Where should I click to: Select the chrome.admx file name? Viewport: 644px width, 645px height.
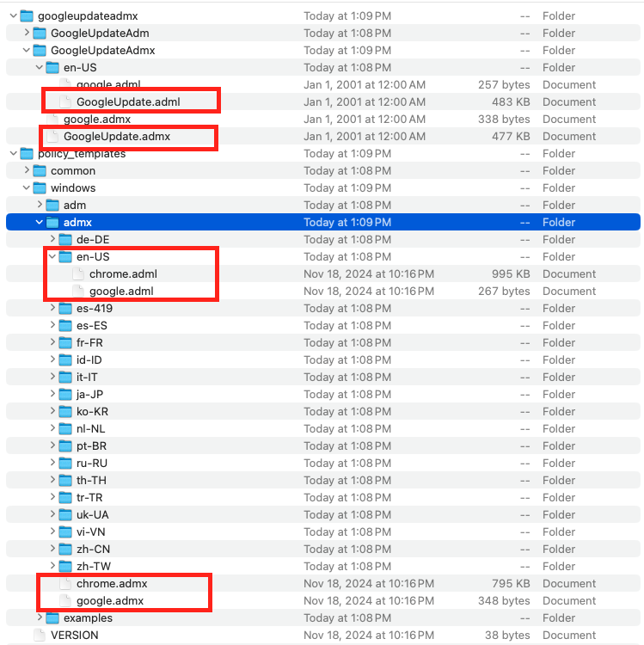(112, 584)
